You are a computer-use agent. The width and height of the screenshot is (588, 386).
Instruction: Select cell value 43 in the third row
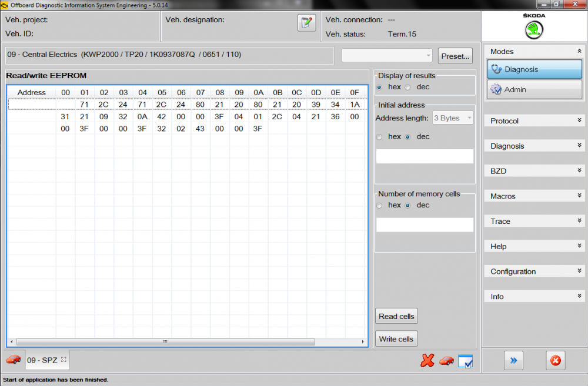(x=201, y=129)
